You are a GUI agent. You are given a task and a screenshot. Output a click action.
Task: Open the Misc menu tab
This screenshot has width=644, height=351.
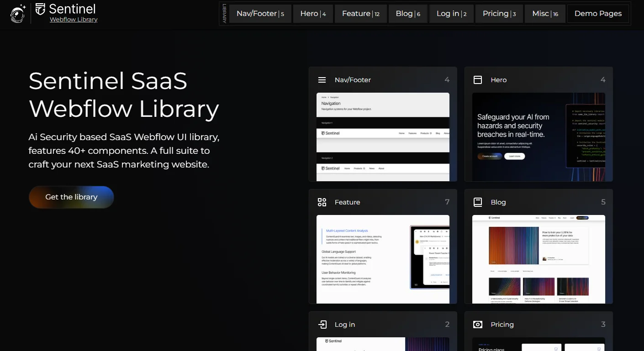point(545,14)
